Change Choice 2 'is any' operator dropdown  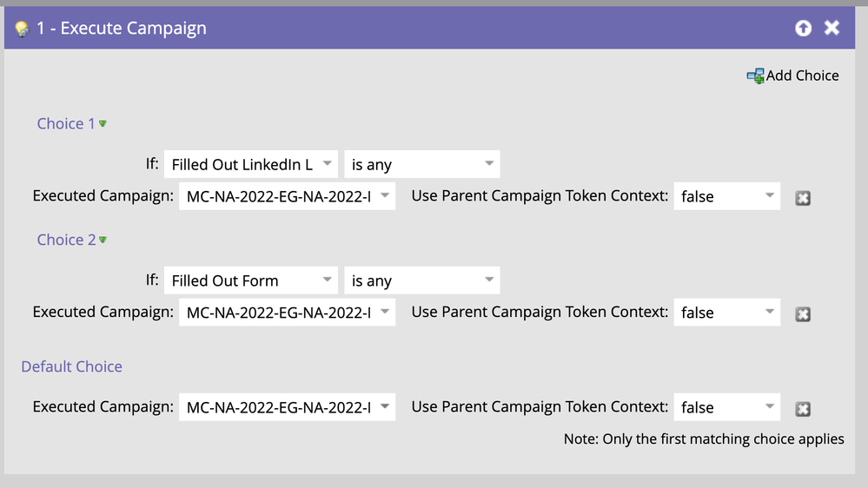click(x=421, y=280)
